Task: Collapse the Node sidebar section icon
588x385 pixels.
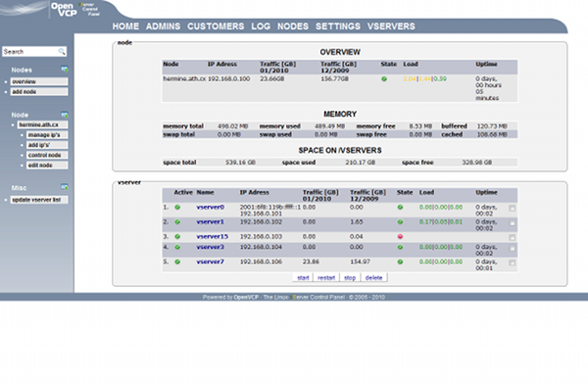Action: tap(65, 115)
